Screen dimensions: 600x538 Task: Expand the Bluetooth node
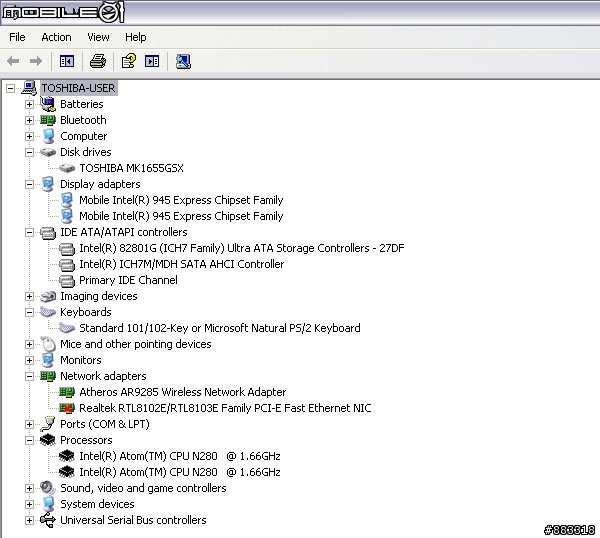(29, 121)
